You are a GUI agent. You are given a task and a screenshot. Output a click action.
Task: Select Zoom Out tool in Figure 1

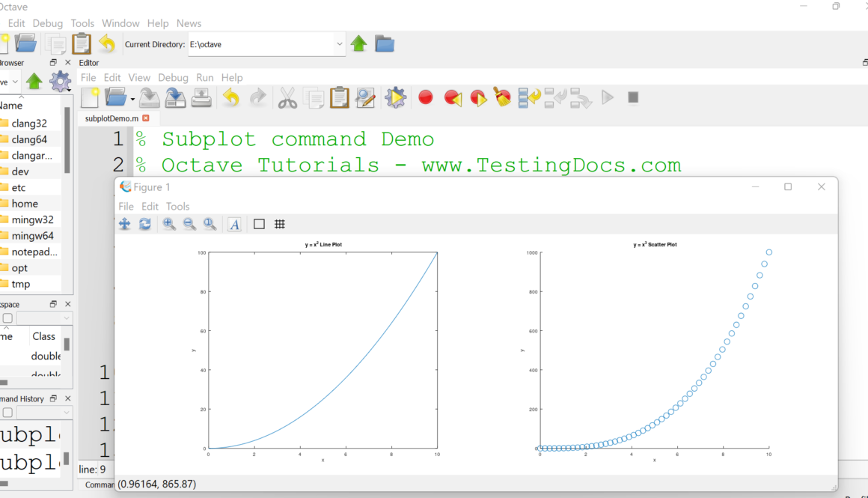[x=189, y=224]
